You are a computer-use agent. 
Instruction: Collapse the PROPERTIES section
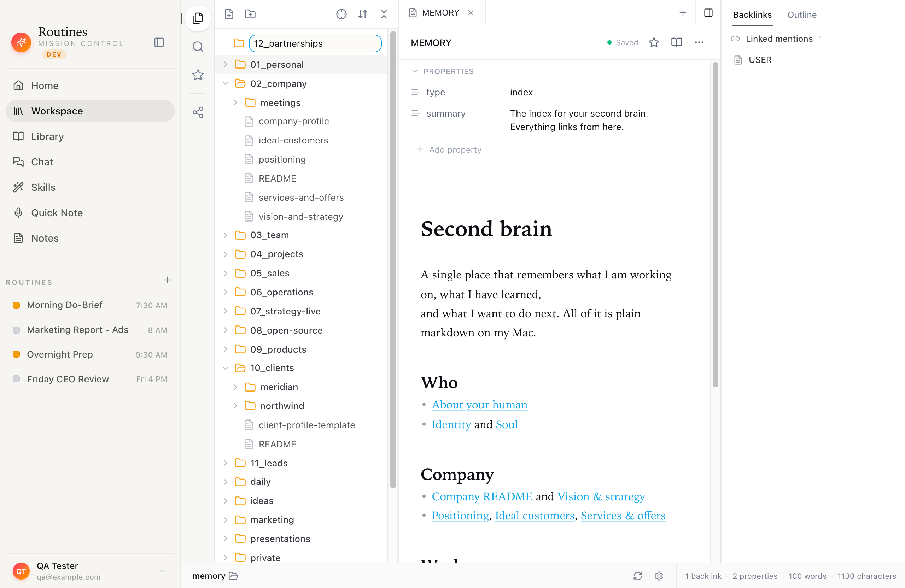point(415,71)
